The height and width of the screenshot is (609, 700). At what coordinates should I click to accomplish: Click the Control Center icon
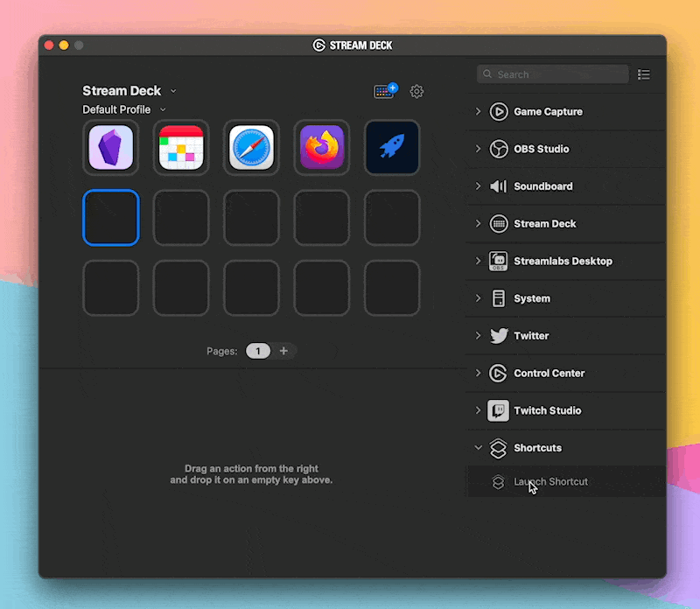coord(498,374)
